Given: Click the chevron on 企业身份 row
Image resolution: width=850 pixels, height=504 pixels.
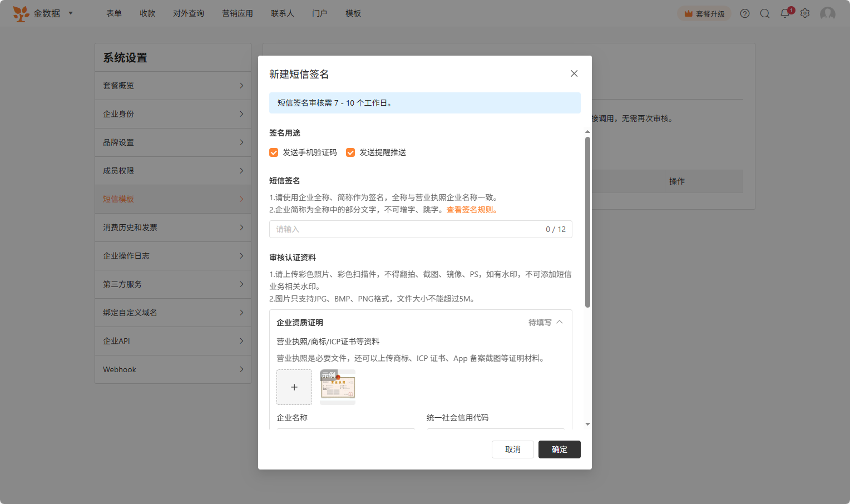Looking at the screenshot, I should [241, 114].
